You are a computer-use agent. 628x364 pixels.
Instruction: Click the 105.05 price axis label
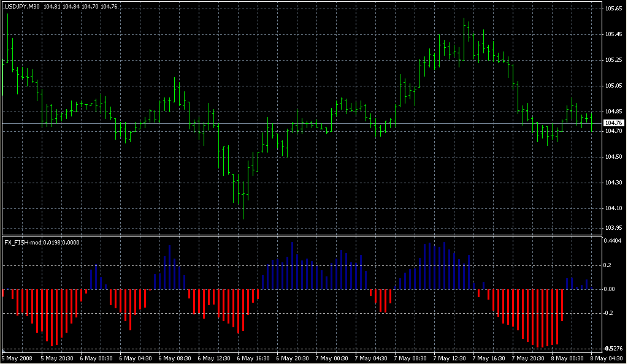click(x=613, y=86)
